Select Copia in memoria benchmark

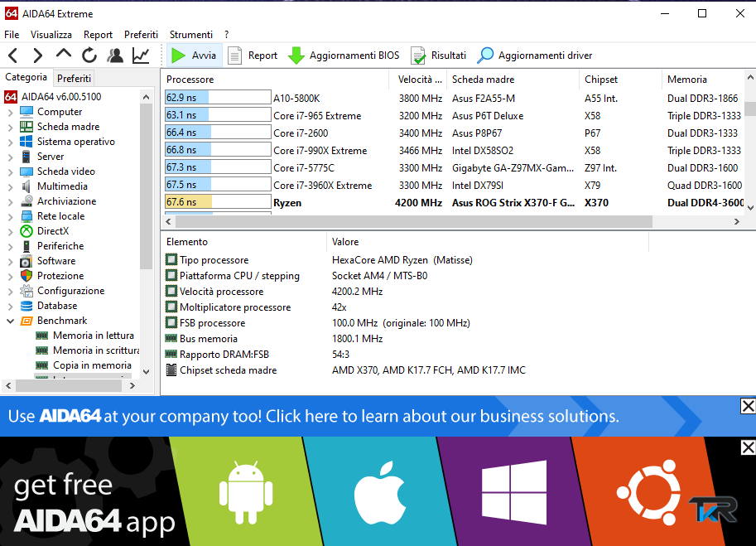point(92,365)
